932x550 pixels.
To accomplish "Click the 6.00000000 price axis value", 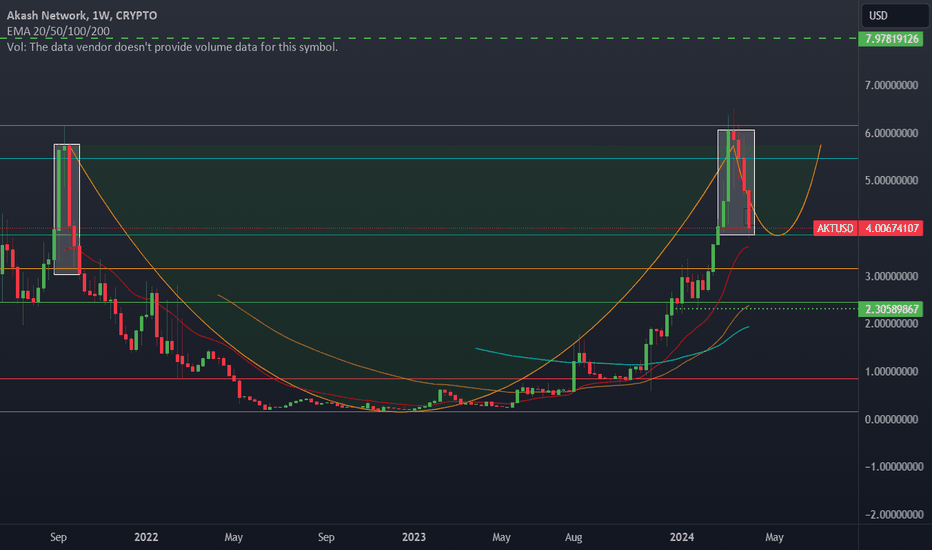I will pyautogui.click(x=891, y=133).
